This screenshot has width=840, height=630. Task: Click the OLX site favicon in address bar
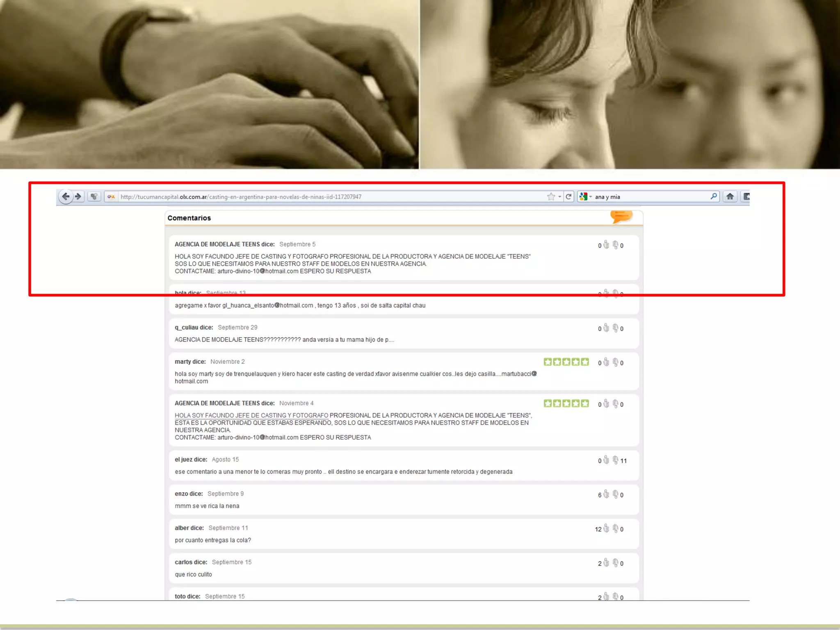pyautogui.click(x=111, y=197)
